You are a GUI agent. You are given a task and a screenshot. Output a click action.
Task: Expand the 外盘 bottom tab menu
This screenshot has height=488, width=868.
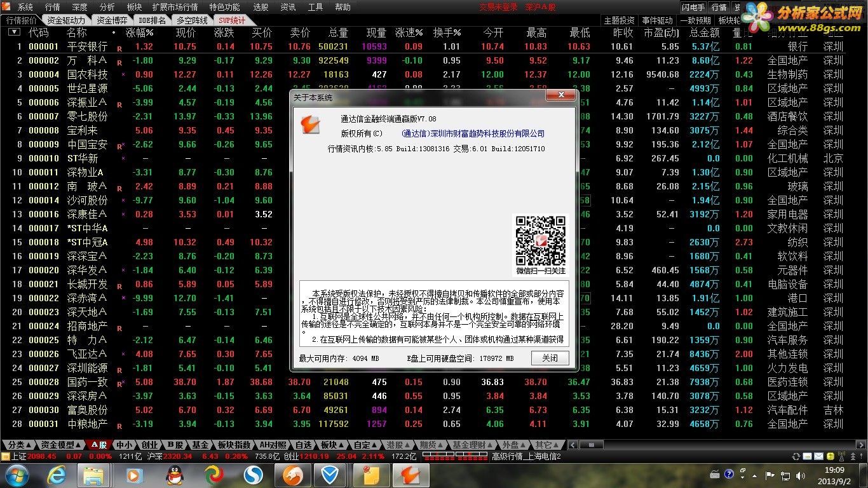(515, 445)
